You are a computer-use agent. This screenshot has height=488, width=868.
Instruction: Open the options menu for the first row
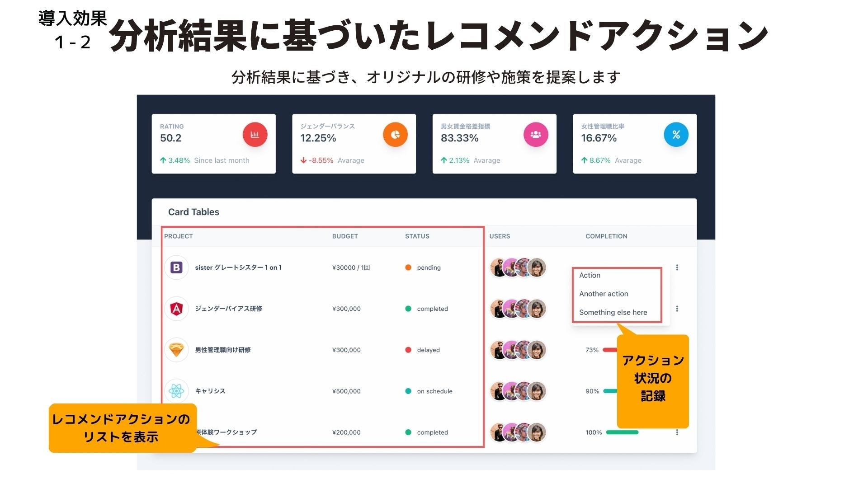677,267
